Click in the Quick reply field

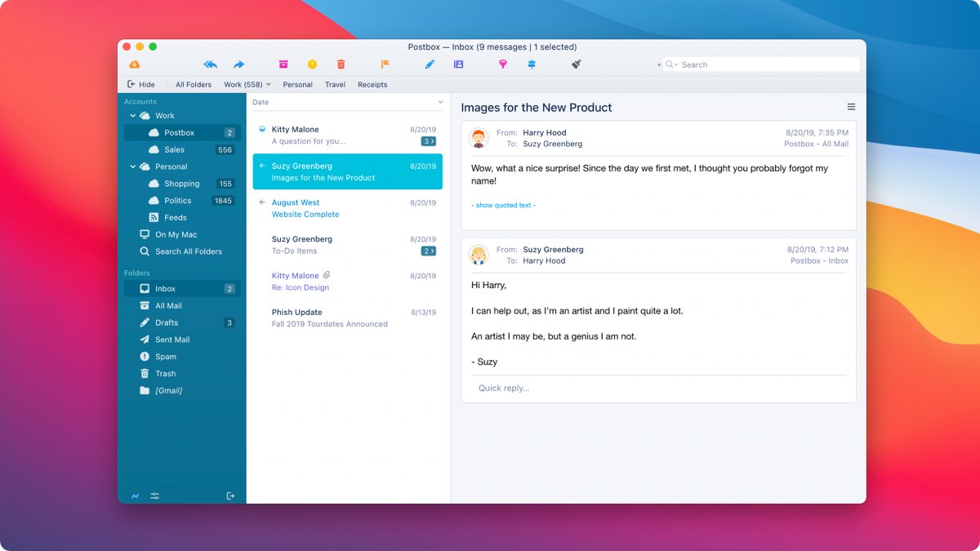pyautogui.click(x=658, y=388)
